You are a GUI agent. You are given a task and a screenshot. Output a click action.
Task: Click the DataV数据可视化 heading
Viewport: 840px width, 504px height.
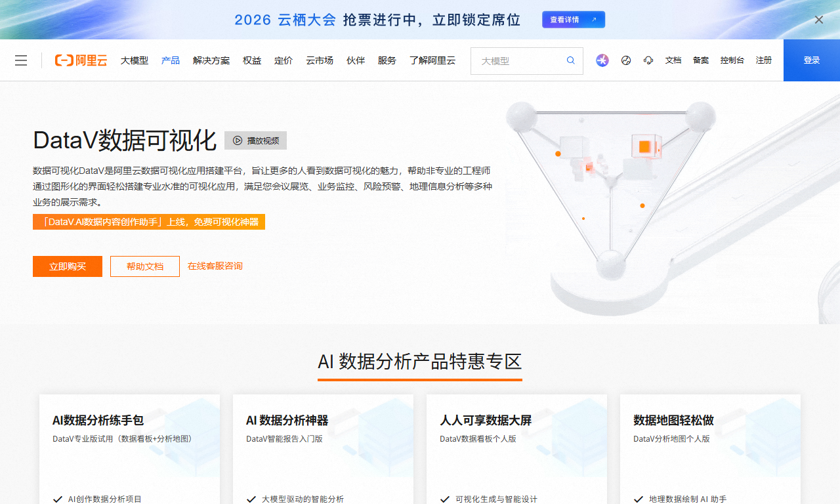(x=125, y=140)
